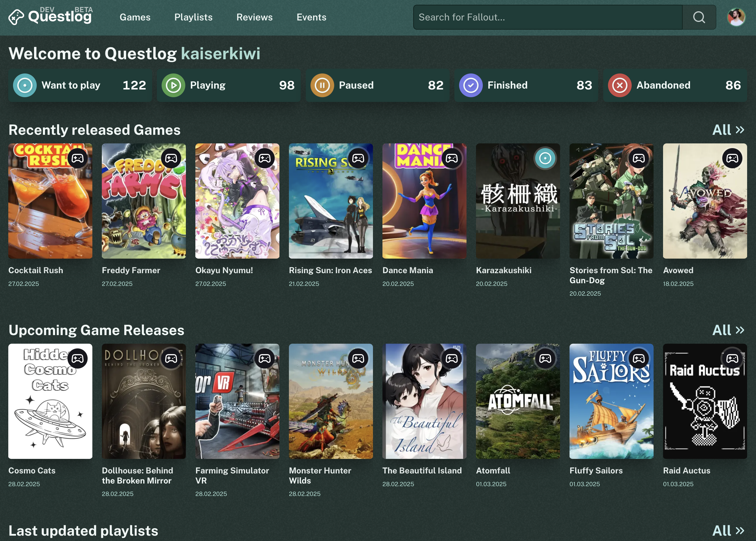
Task: Click gamepad status icon on Avowed
Action: pyautogui.click(x=732, y=158)
